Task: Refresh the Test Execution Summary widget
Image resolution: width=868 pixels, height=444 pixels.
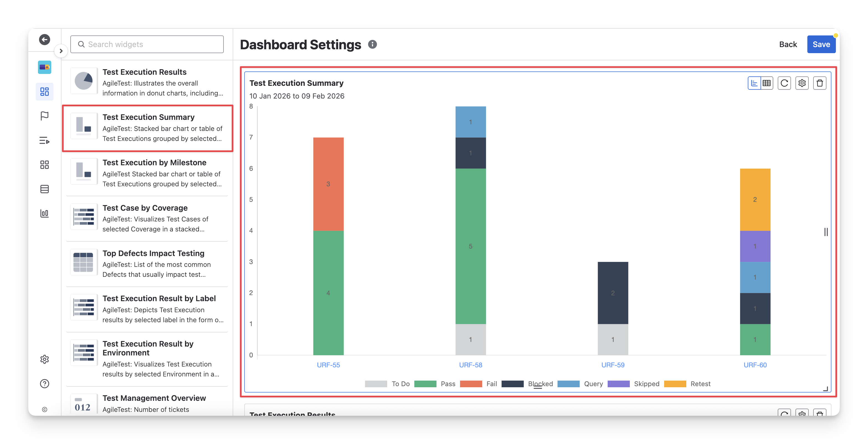Action: 784,83
